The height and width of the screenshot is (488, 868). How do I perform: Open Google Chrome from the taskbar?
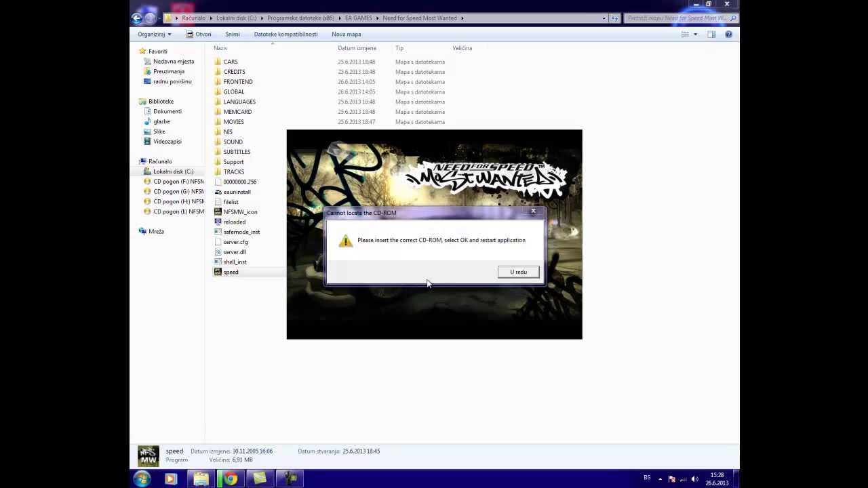pos(231,479)
